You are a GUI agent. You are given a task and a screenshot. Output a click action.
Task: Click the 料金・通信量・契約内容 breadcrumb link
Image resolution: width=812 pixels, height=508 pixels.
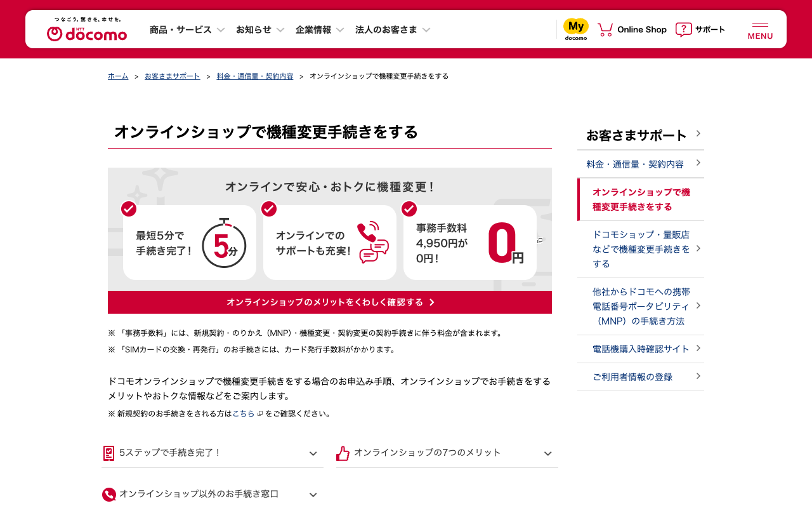(x=255, y=76)
